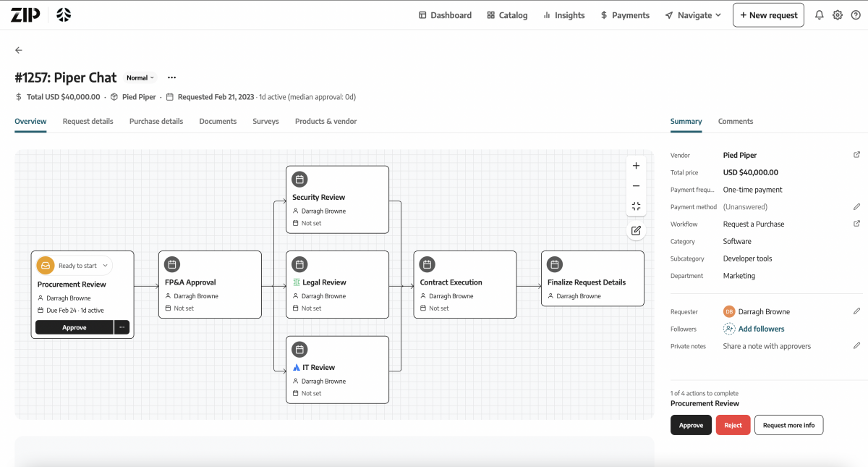Click the Darragh Browne requester avatar

point(729,311)
